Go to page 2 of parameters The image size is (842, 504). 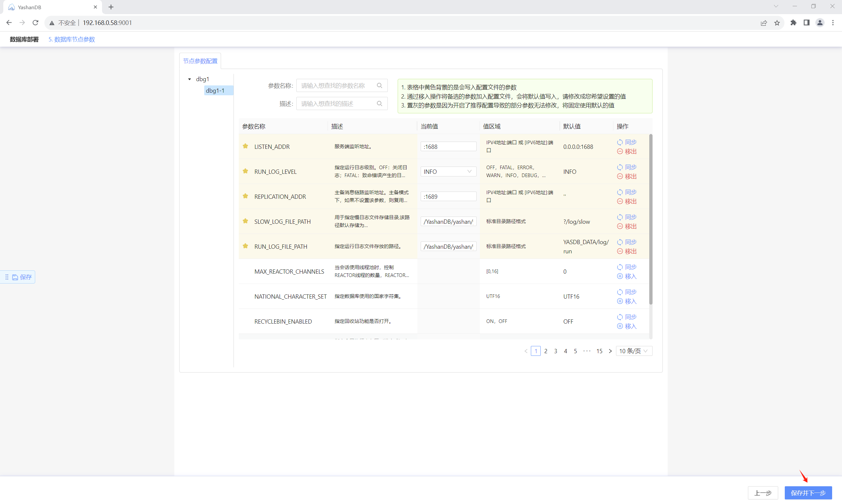coord(546,351)
